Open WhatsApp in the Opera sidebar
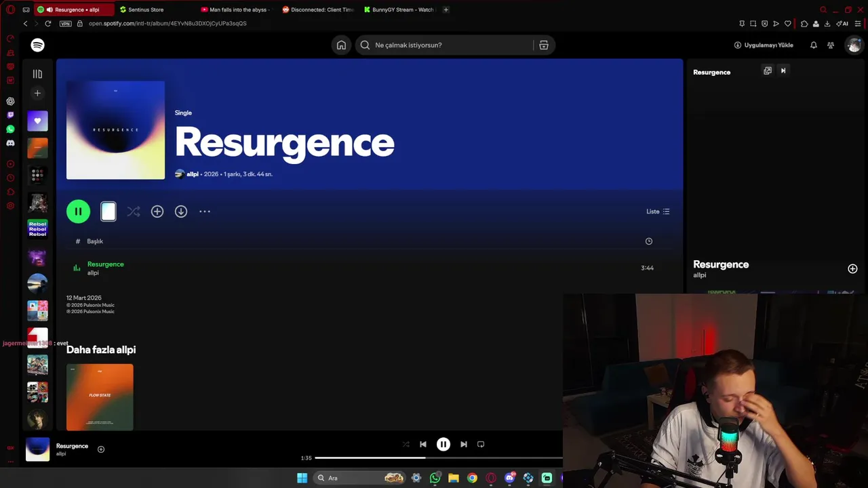 click(10, 129)
